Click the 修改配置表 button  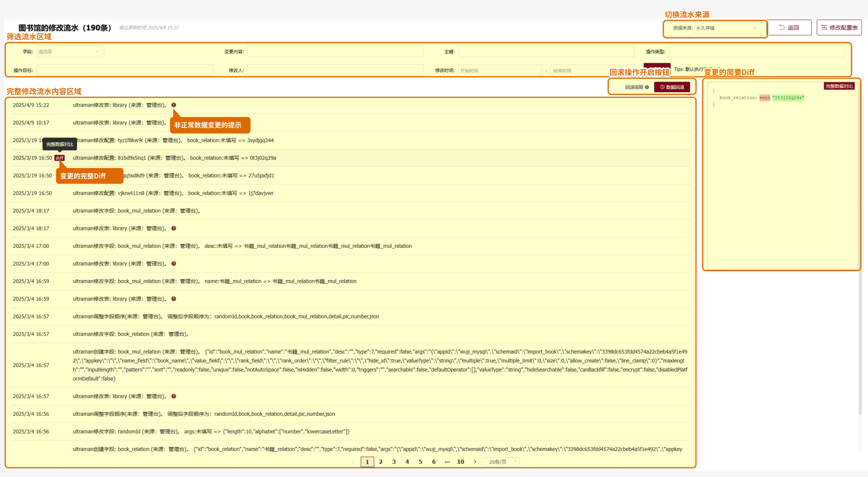(839, 28)
